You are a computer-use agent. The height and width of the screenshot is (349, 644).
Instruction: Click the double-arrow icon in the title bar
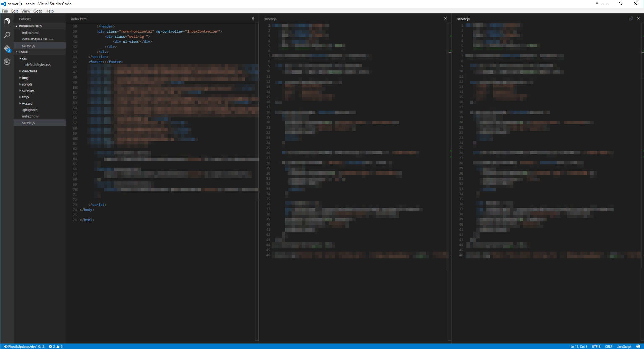[597, 3]
